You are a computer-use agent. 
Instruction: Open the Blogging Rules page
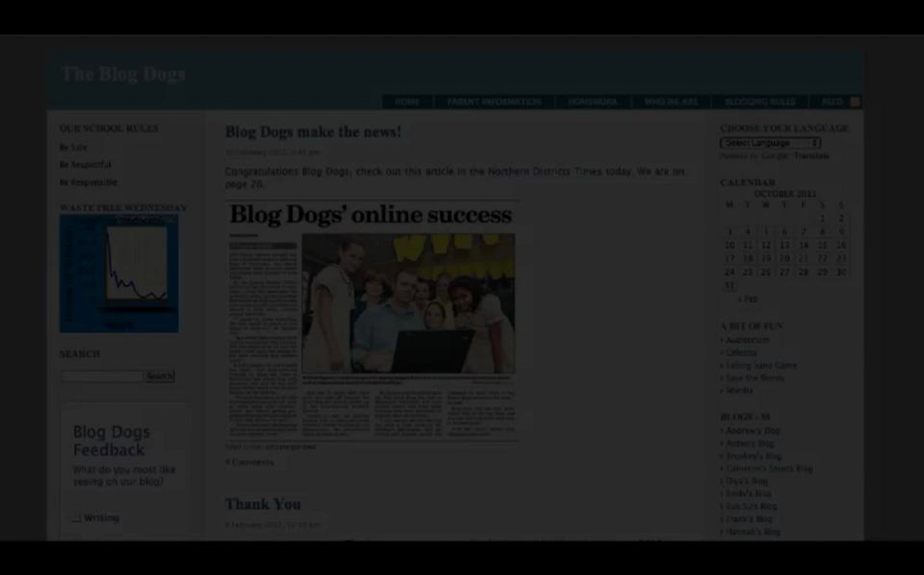coord(760,102)
